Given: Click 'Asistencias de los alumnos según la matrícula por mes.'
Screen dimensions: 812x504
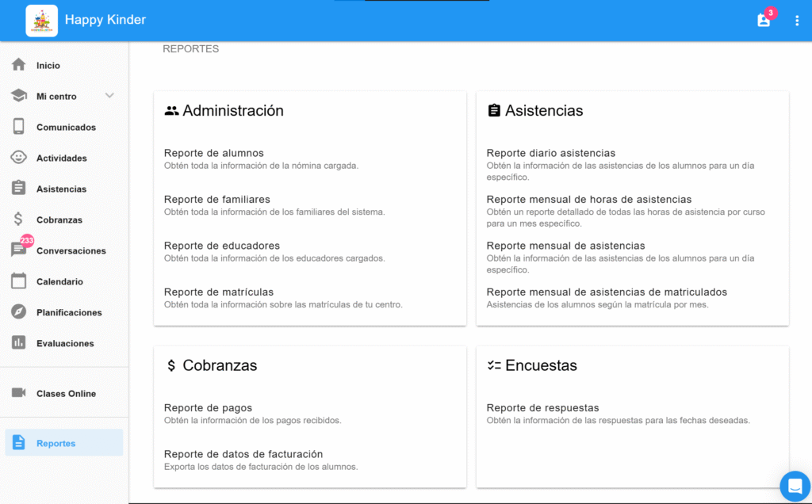Looking at the screenshot, I should click(x=597, y=304).
